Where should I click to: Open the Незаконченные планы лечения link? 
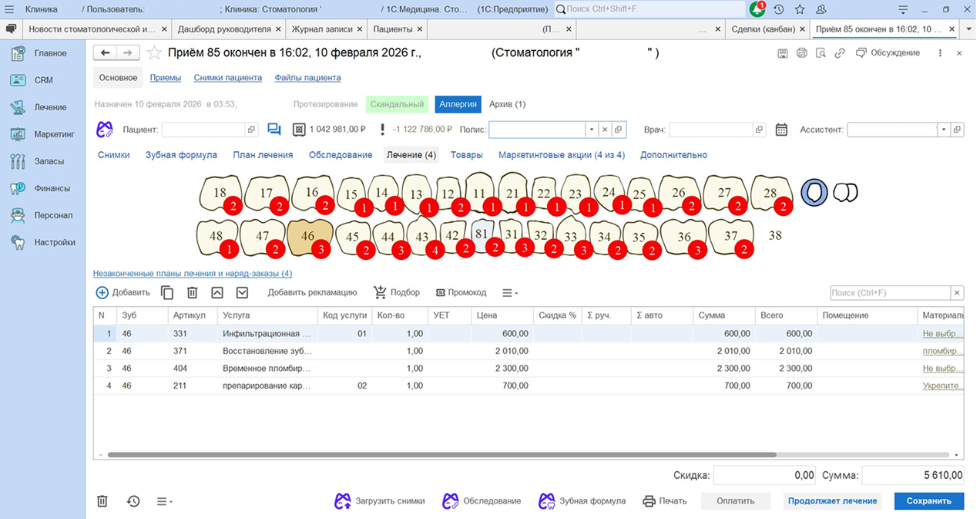coord(193,274)
